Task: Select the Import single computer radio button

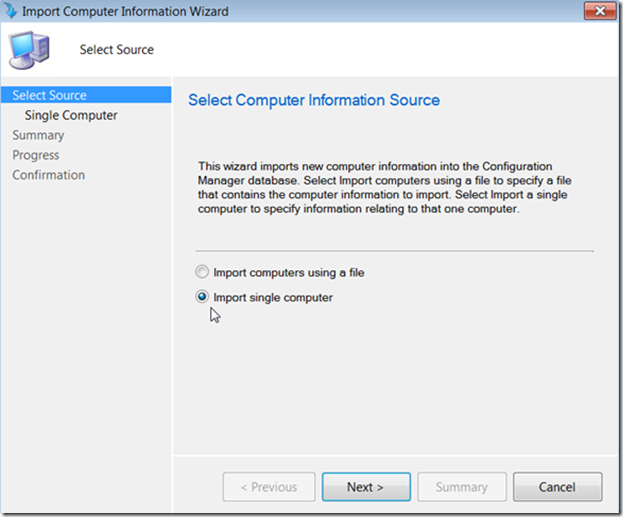Action: click(x=202, y=296)
